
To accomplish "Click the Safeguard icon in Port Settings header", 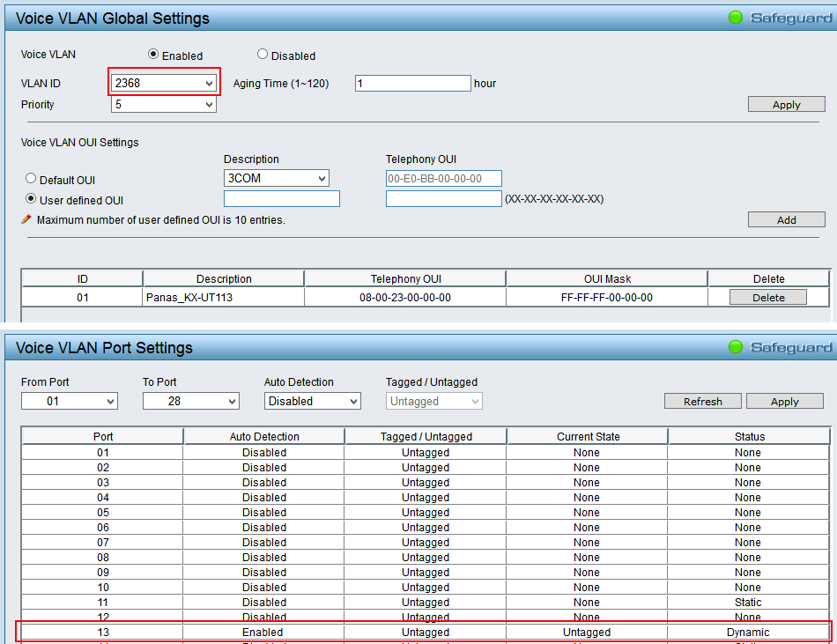I will (735, 347).
